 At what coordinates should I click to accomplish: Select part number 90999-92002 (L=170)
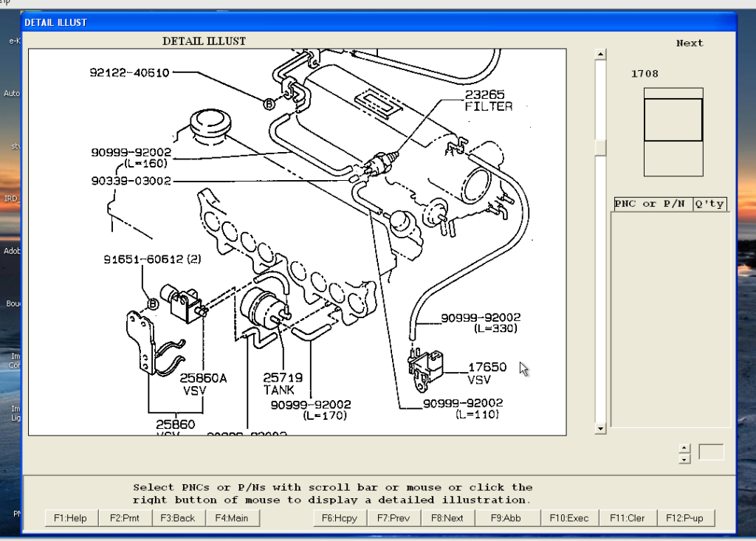[311, 410]
